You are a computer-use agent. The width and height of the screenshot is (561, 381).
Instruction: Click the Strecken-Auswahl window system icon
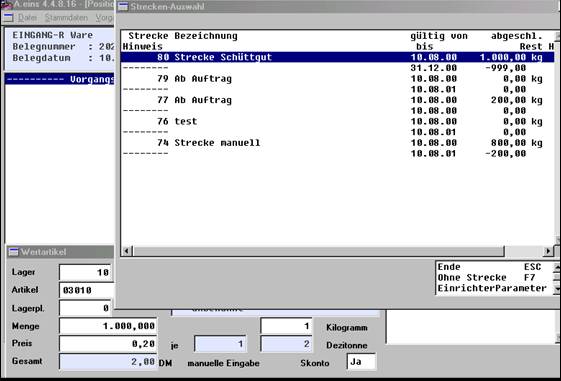123,6
